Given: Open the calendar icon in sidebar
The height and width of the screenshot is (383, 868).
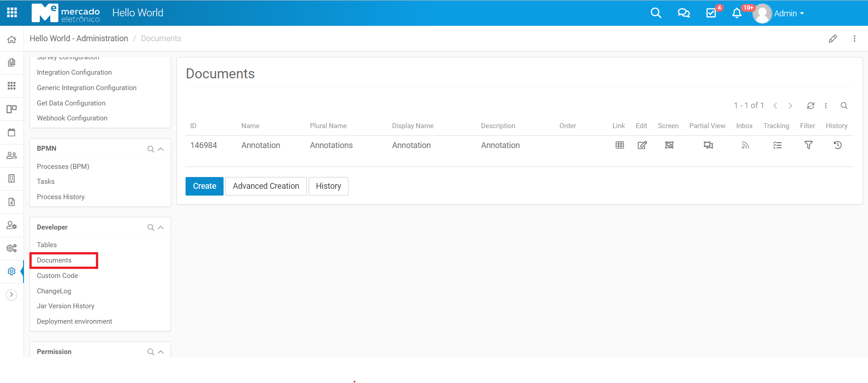Looking at the screenshot, I should (x=12, y=132).
